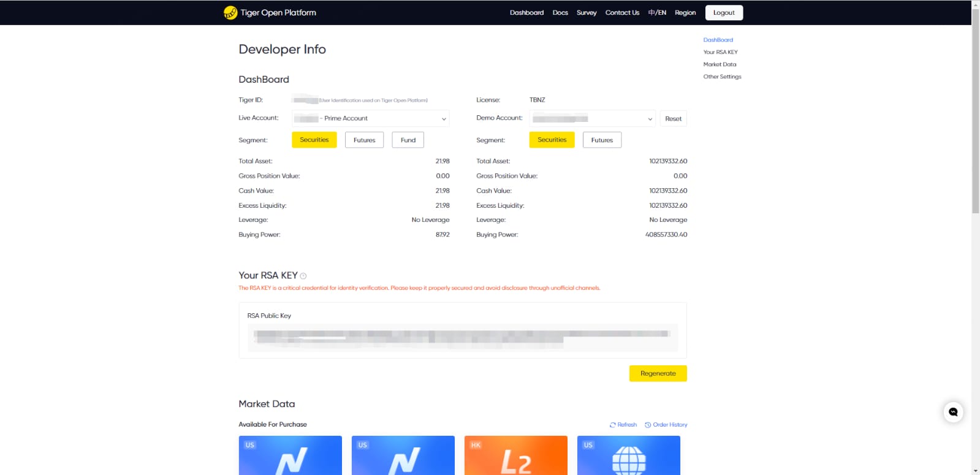Click the Order History clock icon
The image size is (980, 475).
pos(648,425)
